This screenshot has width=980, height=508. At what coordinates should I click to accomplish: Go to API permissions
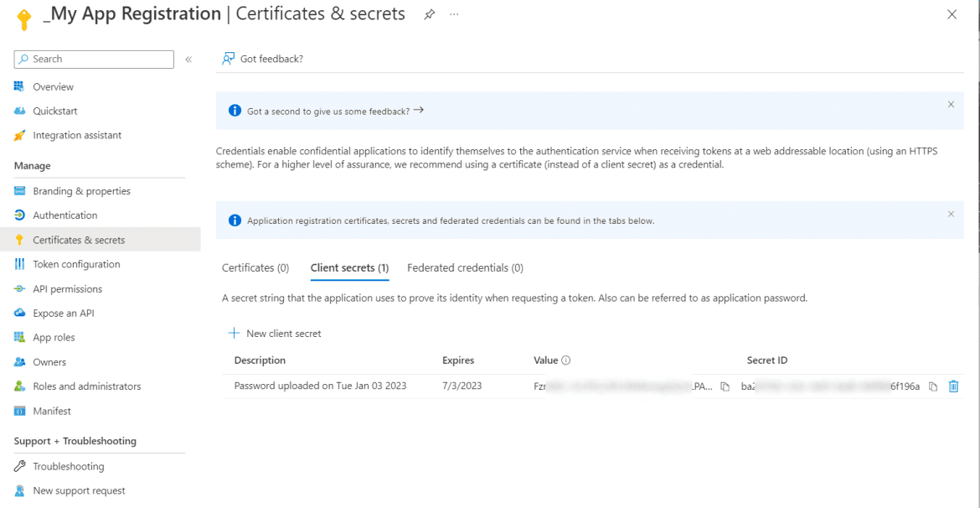pos(68,289)
